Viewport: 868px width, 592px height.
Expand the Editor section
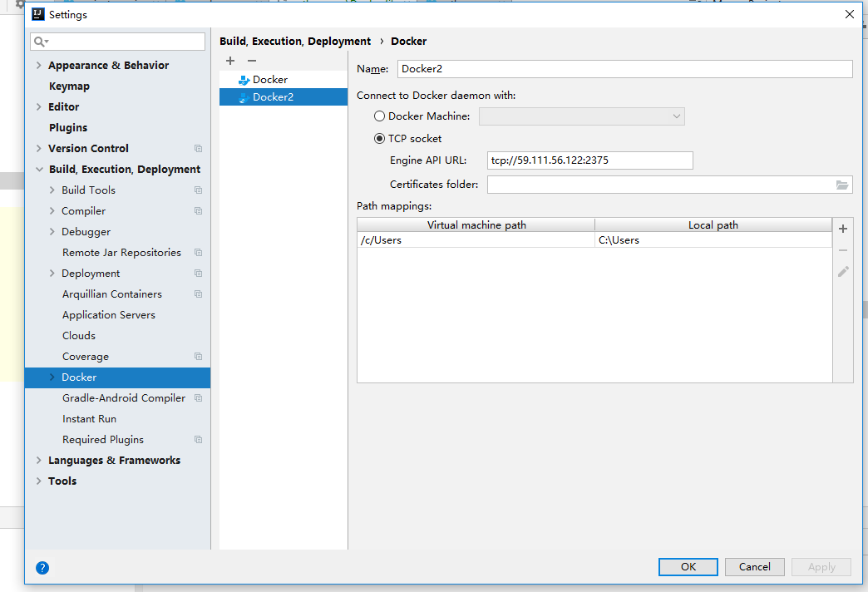(39, 107)
